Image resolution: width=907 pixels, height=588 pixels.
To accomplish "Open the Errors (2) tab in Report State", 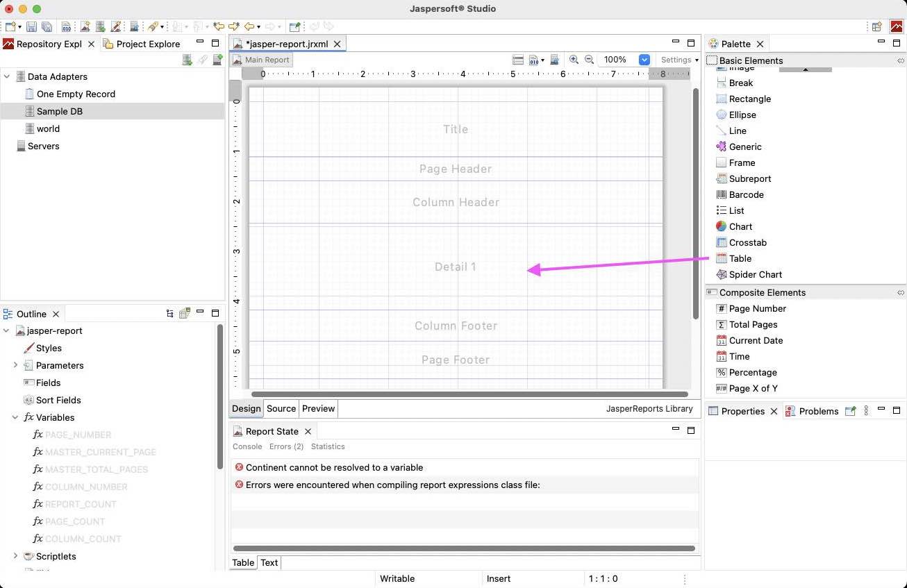I will click(286, 446).
